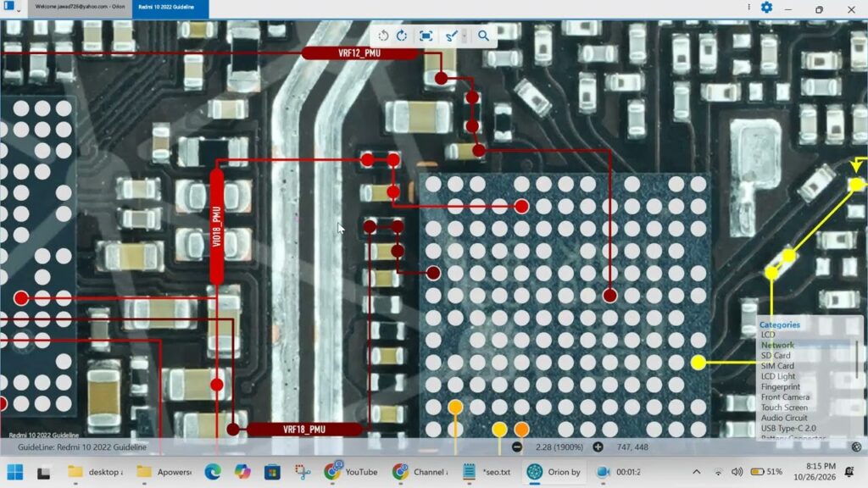The image size is (868, 488).
Task: Select USB Type-C 2.0 category
Action: (788, 428)
